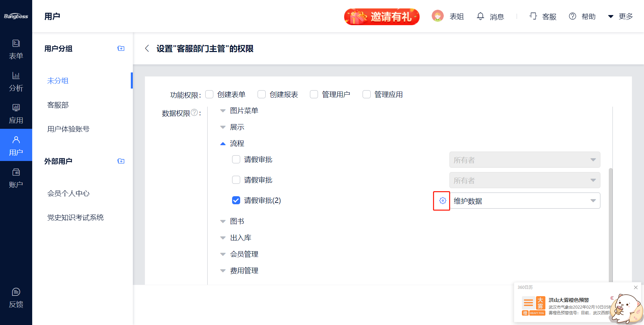Click the back arrow beside the permissions title
The width and height of the screenshot is (644, 325).
click(147, 49)
